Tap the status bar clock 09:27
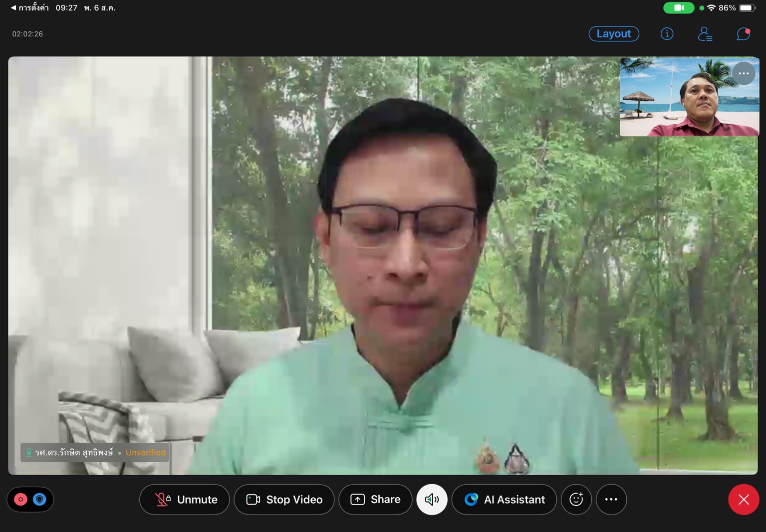 tap(66, 8)
